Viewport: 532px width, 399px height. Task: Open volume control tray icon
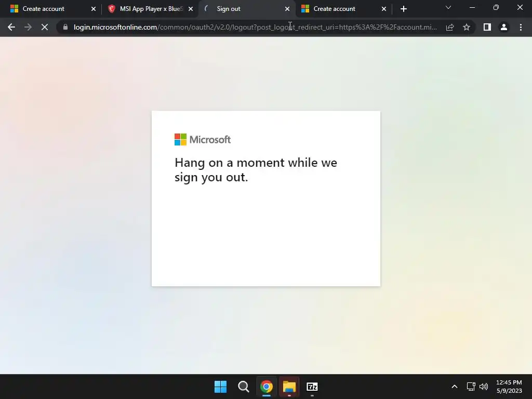click(x=484, y=387)
